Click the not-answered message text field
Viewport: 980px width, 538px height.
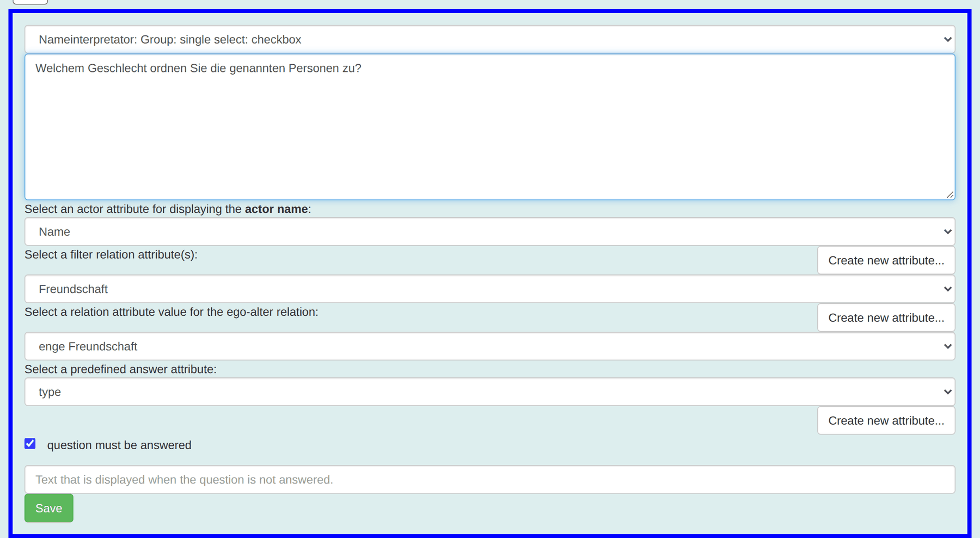(x=489, y=480)
